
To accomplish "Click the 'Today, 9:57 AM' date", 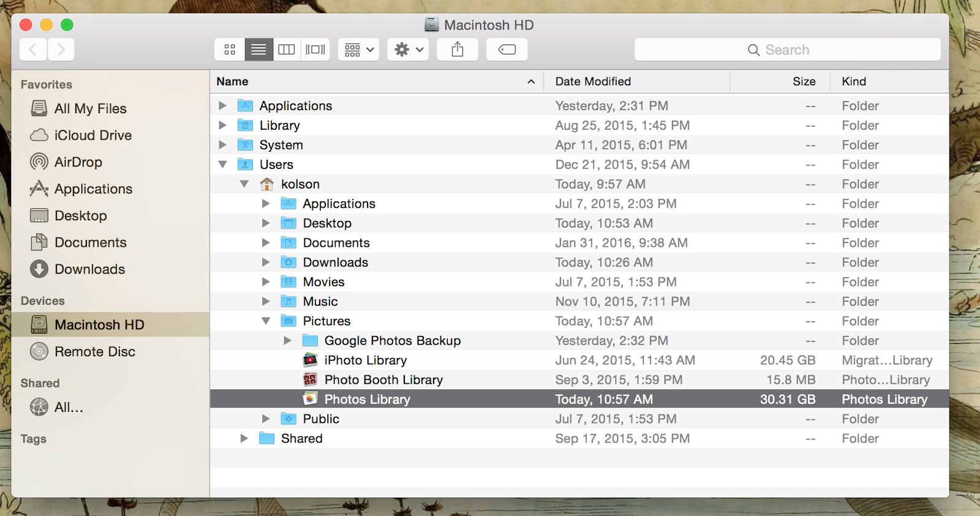I will pos(600,184).
